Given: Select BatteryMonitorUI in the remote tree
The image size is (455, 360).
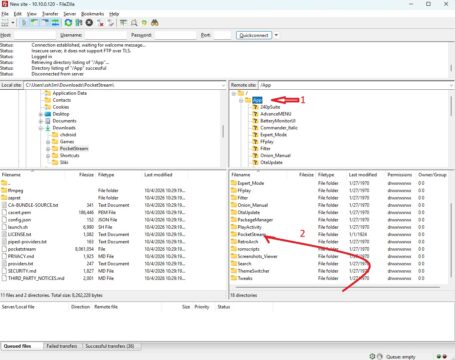Looking at the screenshot, I should (278, 121).
